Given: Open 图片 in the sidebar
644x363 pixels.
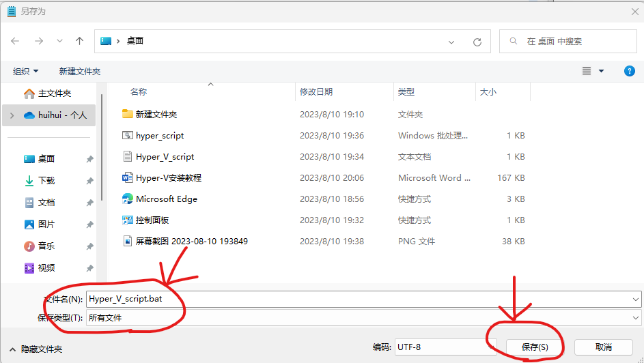Looking at the screenshot, I should [40, 224].
